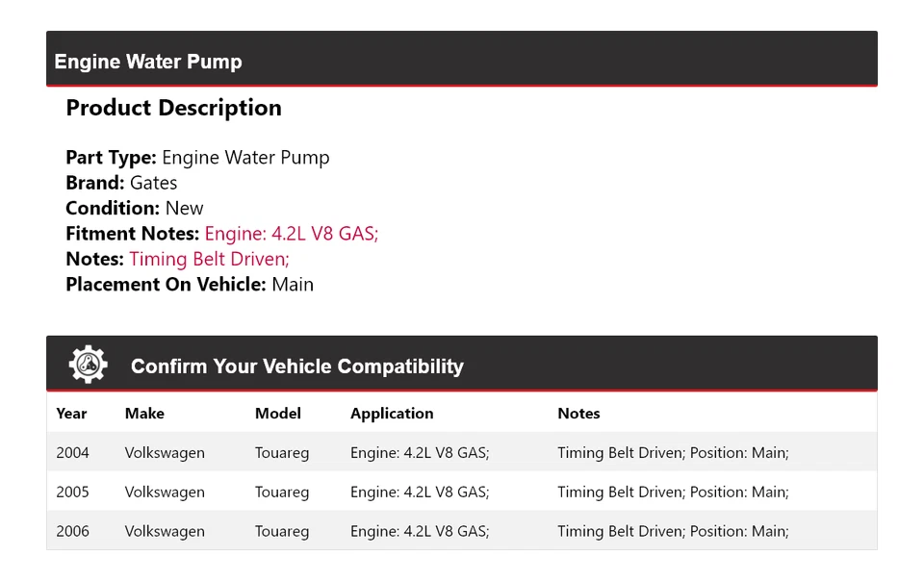
Task: Click Touareg in the 2005 row
Action: click(x=282, y=493)
